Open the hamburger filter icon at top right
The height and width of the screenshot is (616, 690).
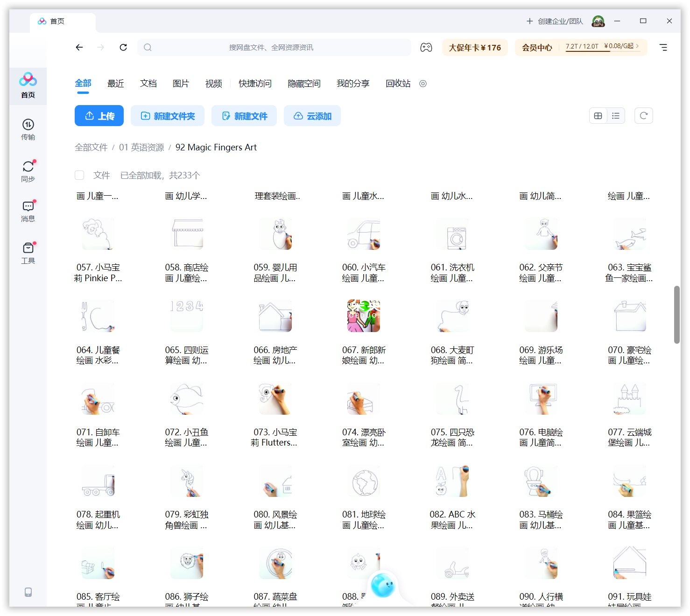click(x=663, y=47)
